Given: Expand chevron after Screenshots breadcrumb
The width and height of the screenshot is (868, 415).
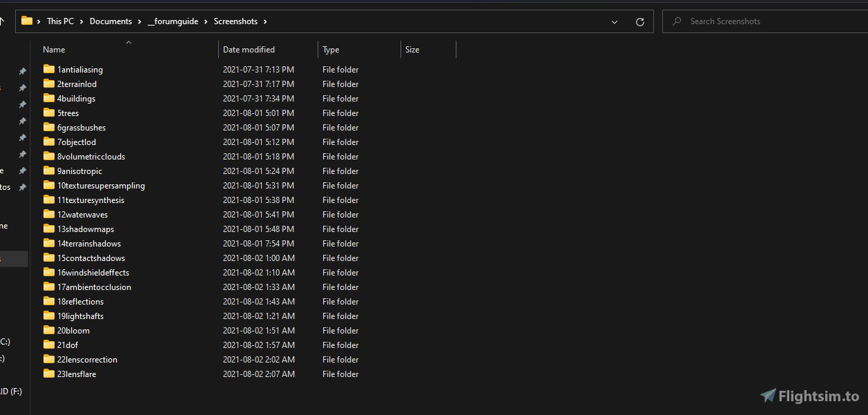Looking at the screenshot, I should tap(264, 21).
